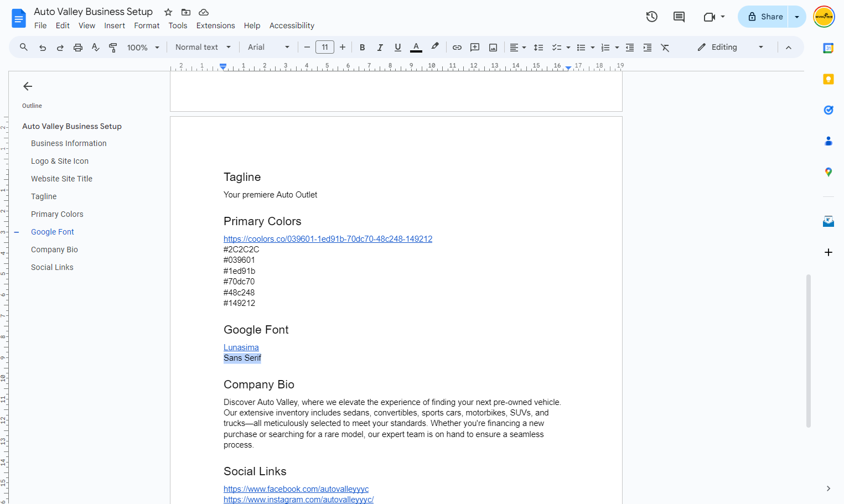Image resolution: width=844 pixels, height=504 pixels.
Task: Open the coolors.co palette link
Action: coord(328,239)
